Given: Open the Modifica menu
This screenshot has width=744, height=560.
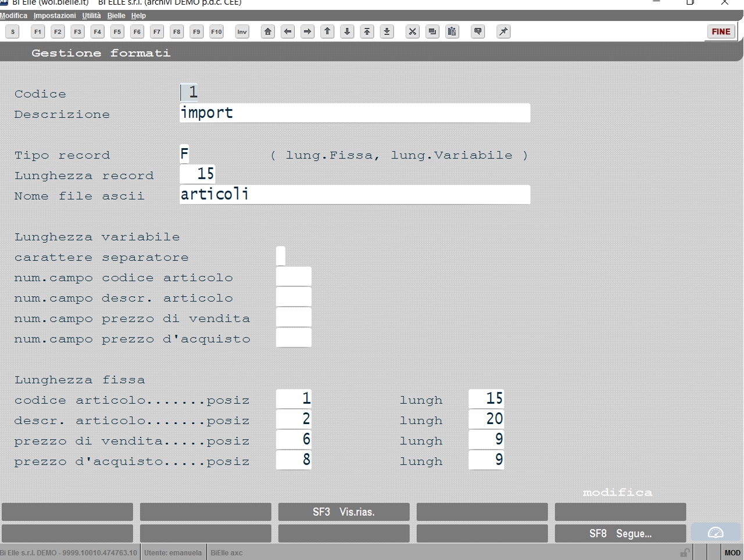Looking at the screenshot, I should [x=14, y=16].
